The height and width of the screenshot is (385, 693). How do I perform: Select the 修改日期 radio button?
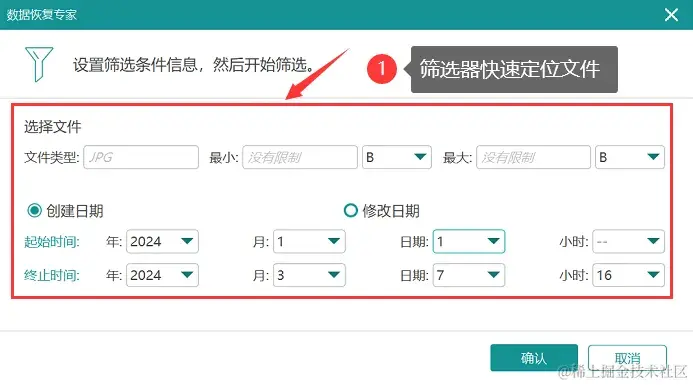(350, 210)
